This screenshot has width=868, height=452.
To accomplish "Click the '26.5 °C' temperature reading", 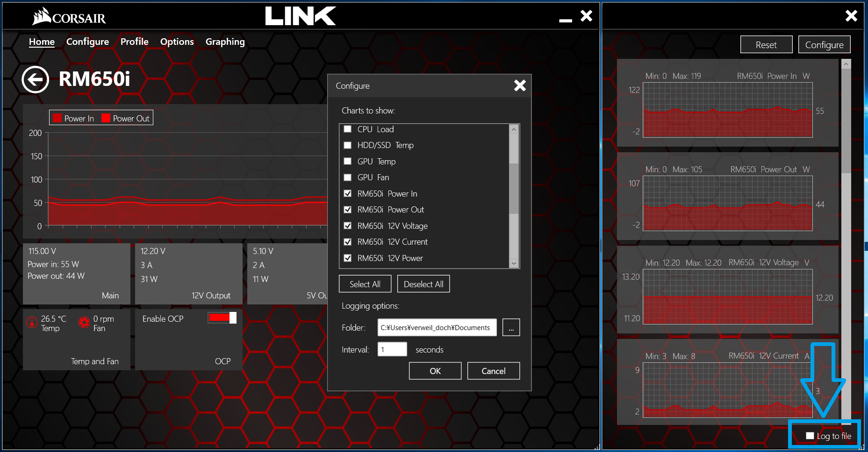I will coord(53,319).
